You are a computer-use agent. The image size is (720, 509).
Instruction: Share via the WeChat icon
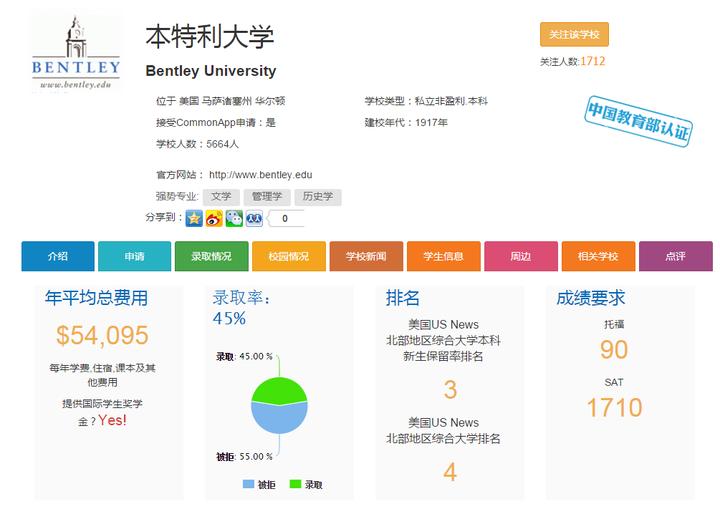click(x=234, y=218)
